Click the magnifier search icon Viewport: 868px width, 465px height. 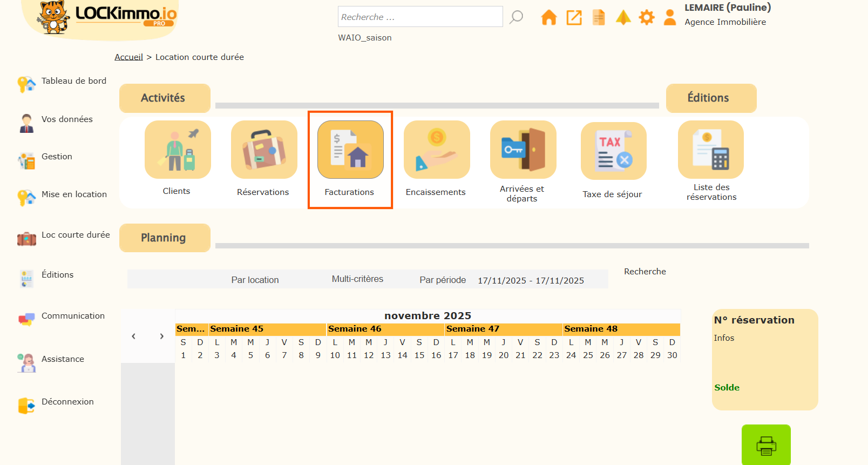[x=517, y=17]
